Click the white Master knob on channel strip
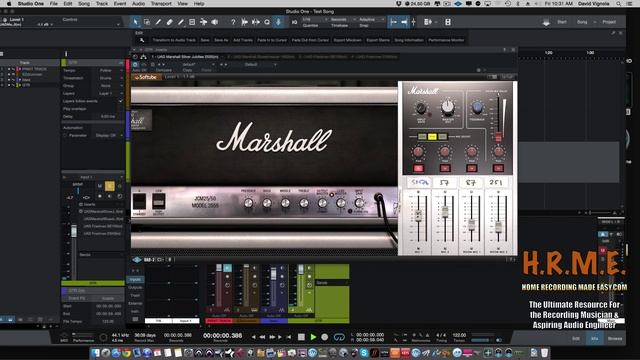 tap(448, 107)
